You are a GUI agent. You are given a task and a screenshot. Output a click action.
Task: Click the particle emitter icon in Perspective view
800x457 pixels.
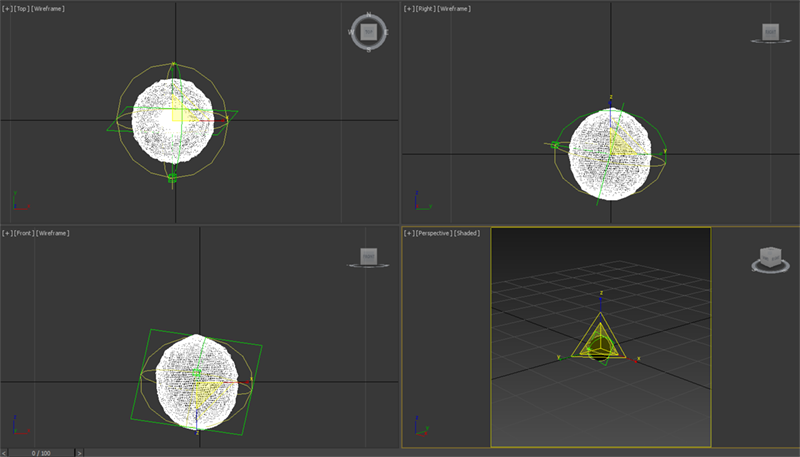point(600,340)
